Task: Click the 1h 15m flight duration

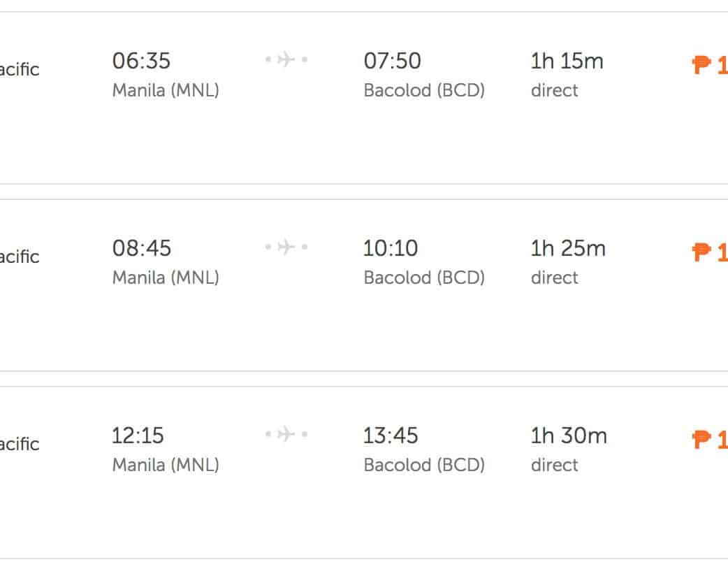Action: point(567,61)
